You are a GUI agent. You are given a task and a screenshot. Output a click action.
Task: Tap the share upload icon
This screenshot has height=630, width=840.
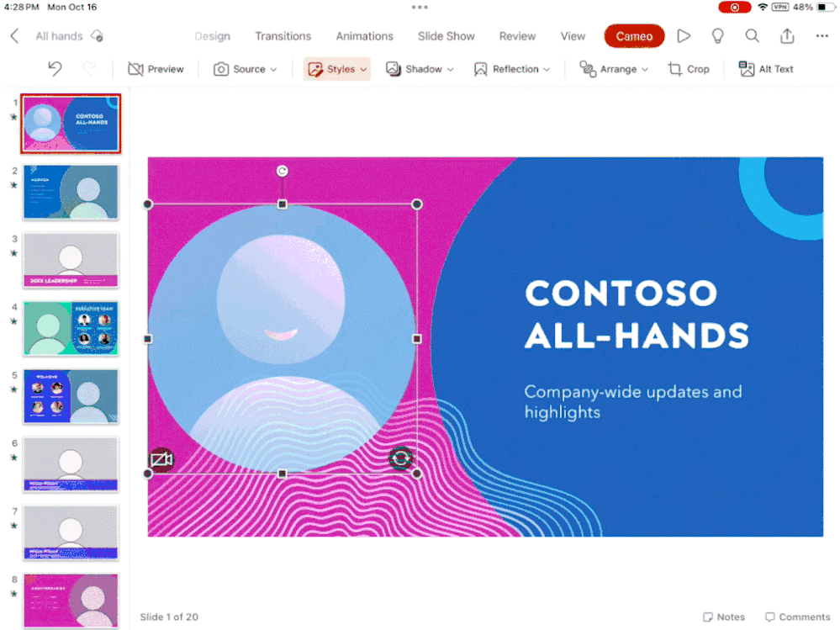[x=787, y=36]
